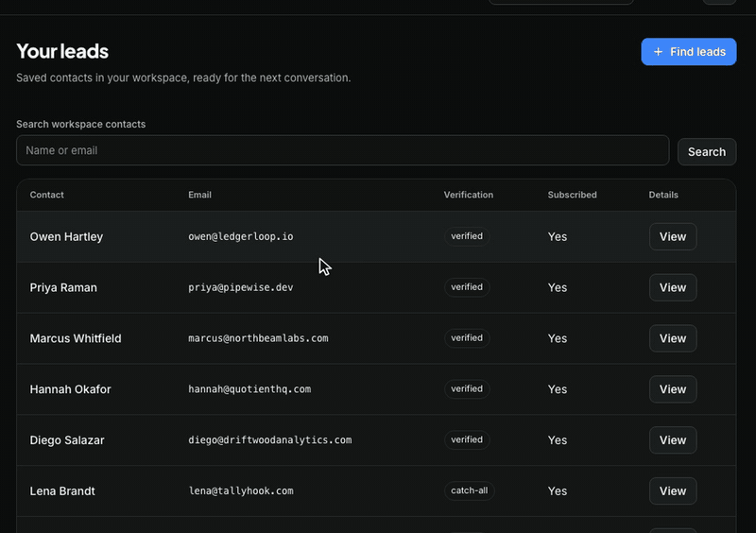Click the catch-all badge for Lena Brandt
The width and height of the screenshot is (756, 533).
(469, 490)
